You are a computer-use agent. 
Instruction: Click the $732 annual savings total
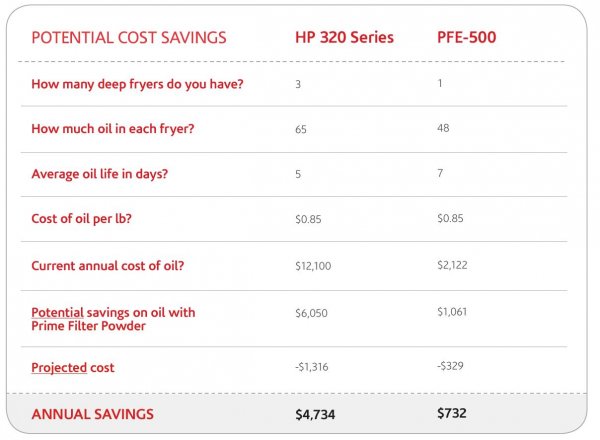point(453,411)
